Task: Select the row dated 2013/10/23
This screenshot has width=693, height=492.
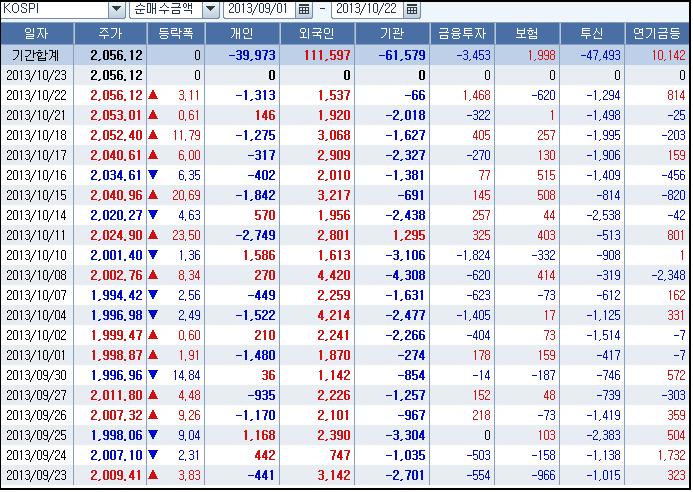Action: [x=345, y=76]
